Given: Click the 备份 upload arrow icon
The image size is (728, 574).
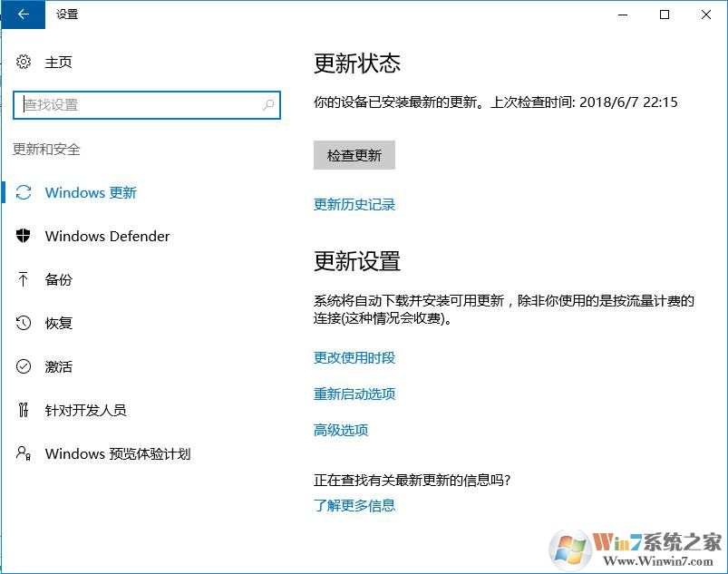Looking at the screenshot, I should point(24,279).
